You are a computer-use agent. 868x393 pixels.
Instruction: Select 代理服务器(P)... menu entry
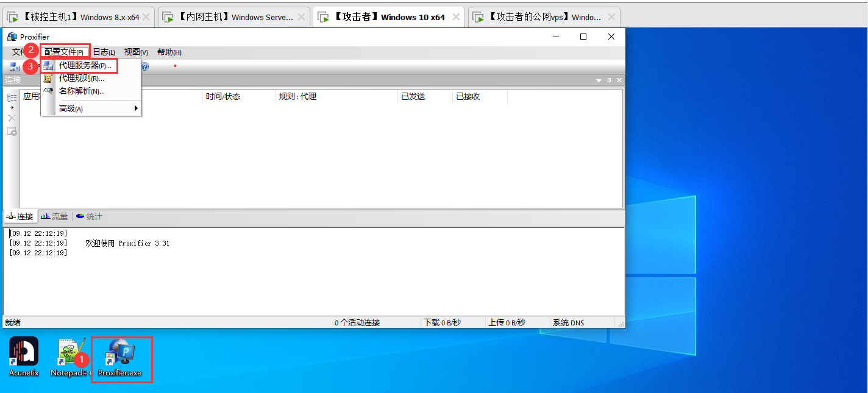[85, 65]
